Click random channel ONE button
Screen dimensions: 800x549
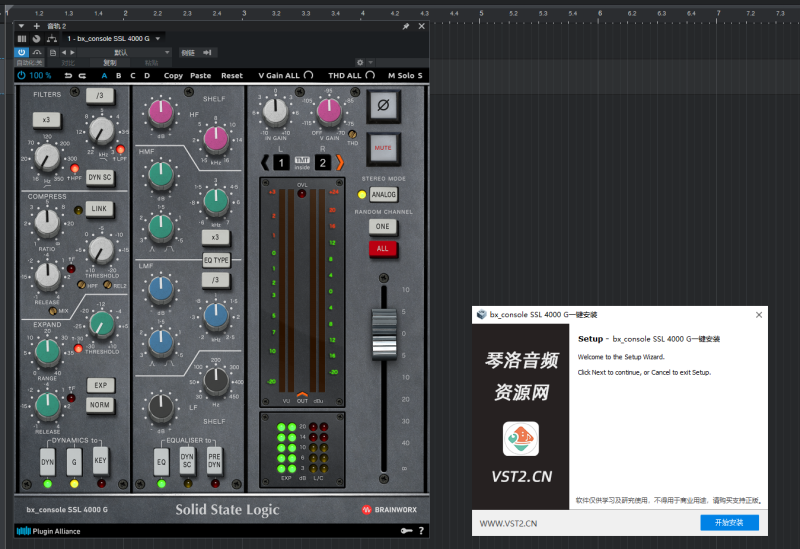pos(383,227)
